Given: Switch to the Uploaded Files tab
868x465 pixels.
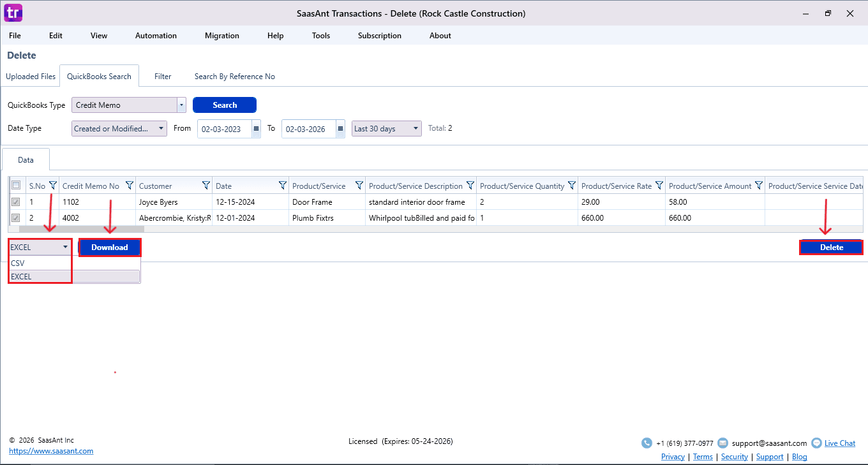Looking at the screenshot, I should [31, 77].
